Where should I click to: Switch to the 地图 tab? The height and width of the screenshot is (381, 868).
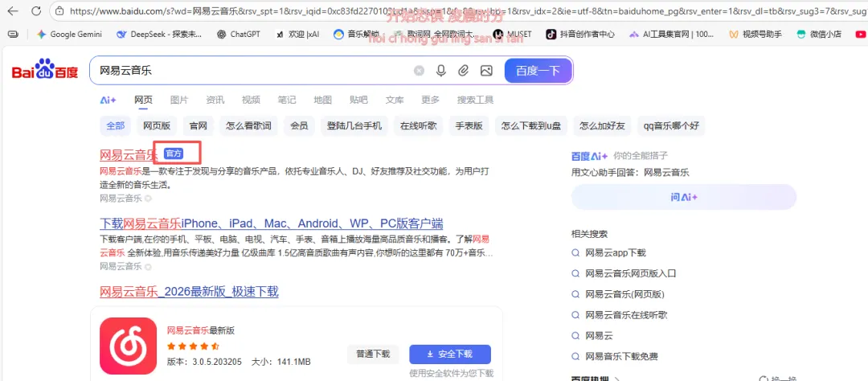click(x=323, y=100)
